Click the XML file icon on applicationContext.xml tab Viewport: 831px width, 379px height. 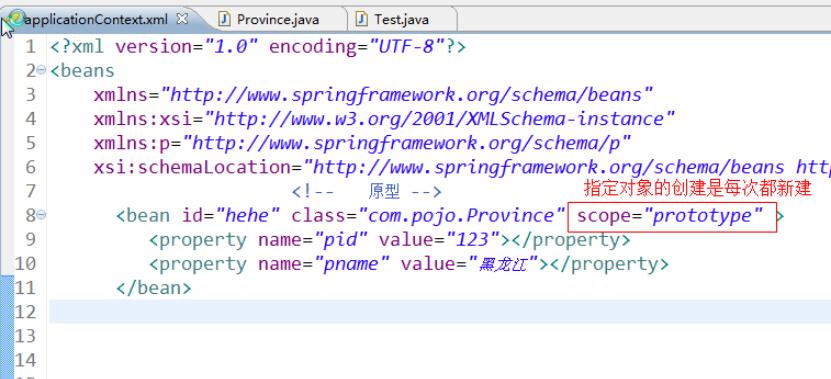(x=17, y=19)
